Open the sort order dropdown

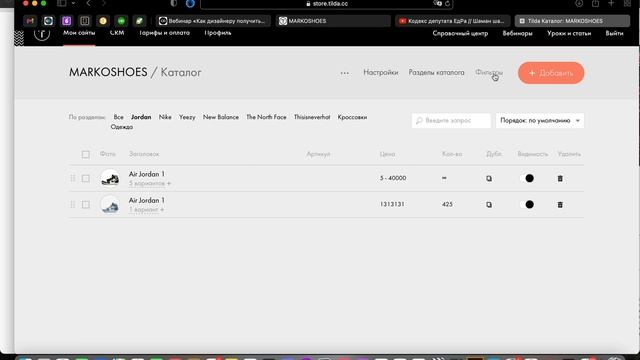[x=540, y=120]
